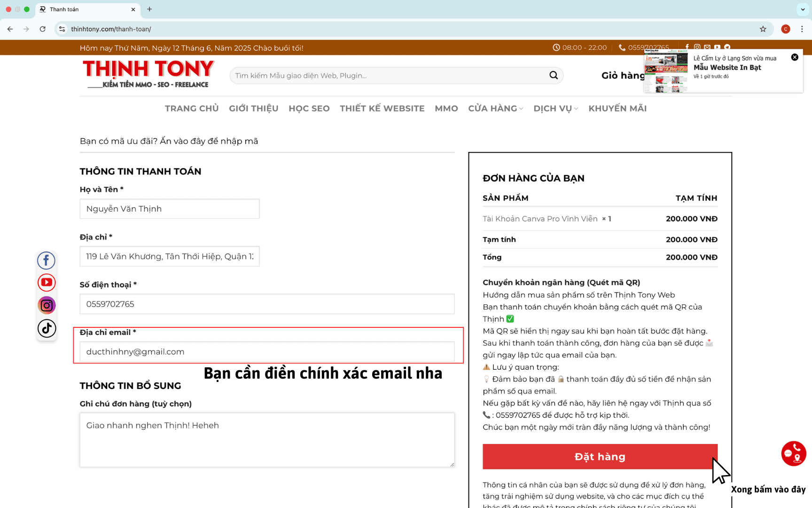Open the tab search dropdown arrow
Image resolution: width=812 pixels, height=508 pixels.
tap(803, 9)
